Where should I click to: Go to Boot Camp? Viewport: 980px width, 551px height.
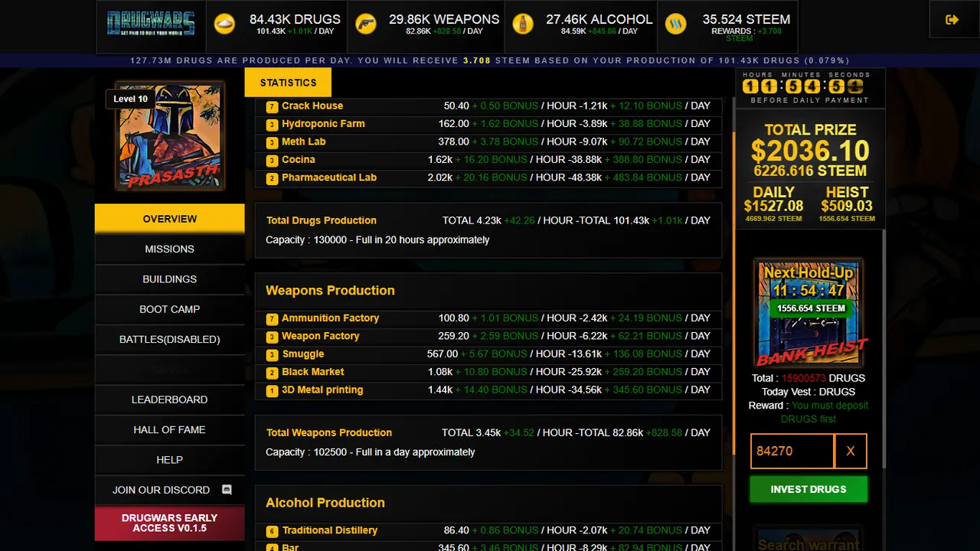tap(170, 309)
